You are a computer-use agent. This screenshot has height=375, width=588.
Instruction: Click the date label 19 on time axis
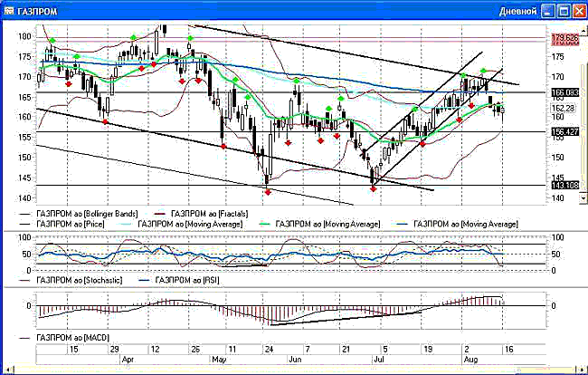(428, 350)
